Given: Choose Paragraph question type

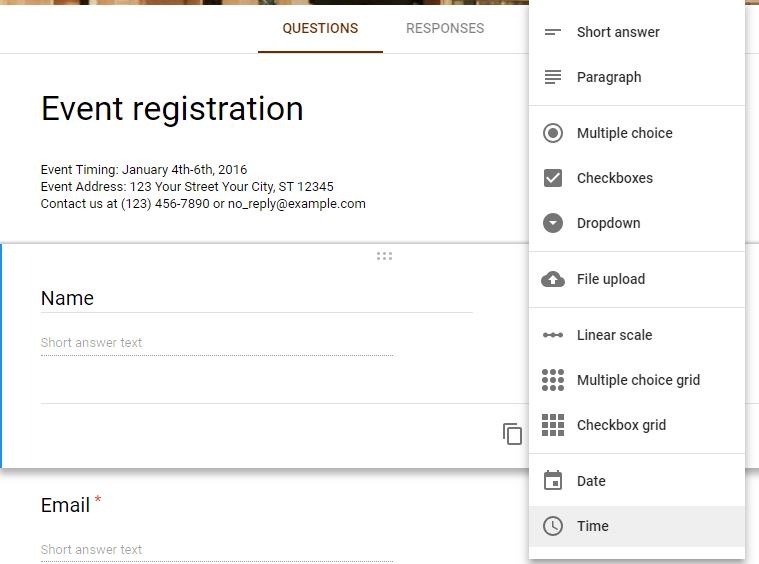Looking at the screenshot, I should [636, 77].
